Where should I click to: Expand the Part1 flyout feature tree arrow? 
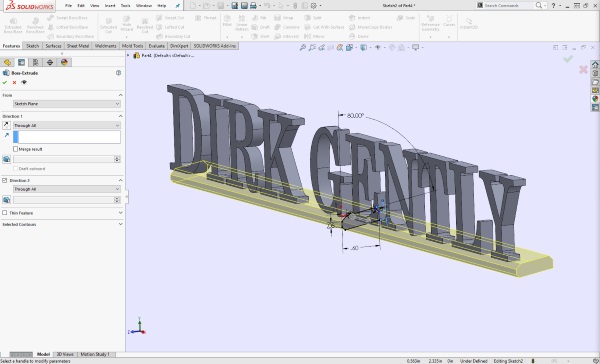[x=128, y=55]
